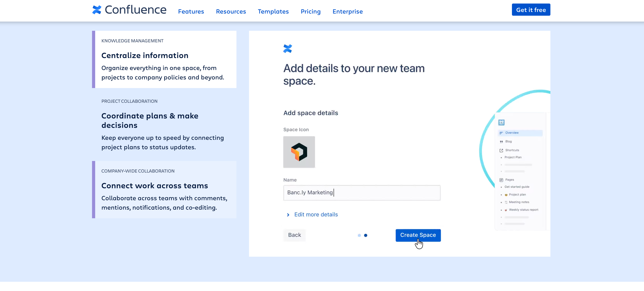Open the Meeting notes page
Viewport: 644px width, 291px height.
pos(519,202)
